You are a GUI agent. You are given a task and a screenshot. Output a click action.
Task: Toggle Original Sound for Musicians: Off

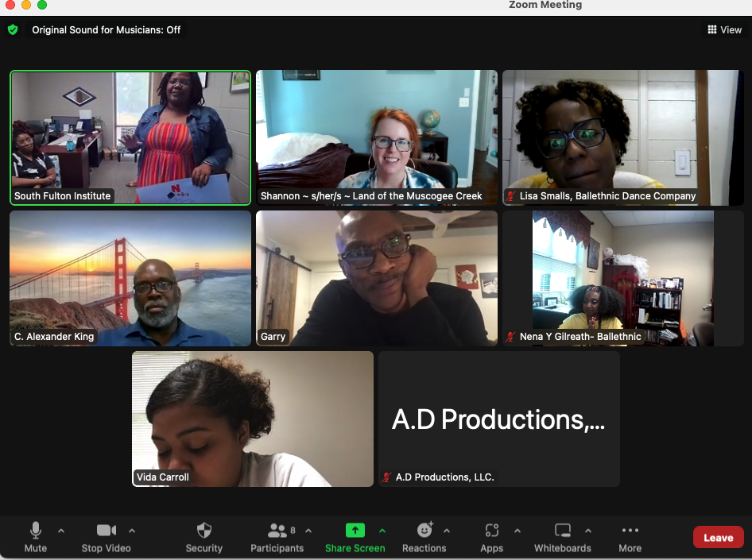pyautogui.click(x=106, y=29)
